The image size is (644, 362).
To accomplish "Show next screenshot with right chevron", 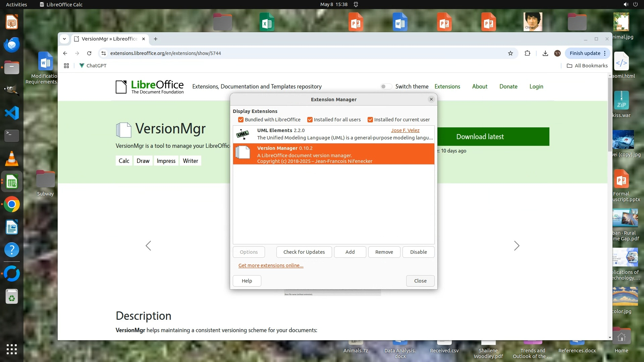I will [x=517, y=246].
